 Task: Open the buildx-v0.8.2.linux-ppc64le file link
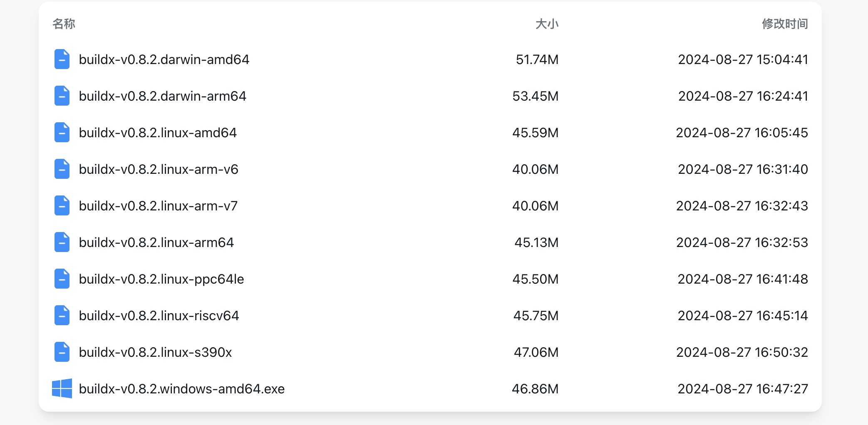(x=162, y=279)
